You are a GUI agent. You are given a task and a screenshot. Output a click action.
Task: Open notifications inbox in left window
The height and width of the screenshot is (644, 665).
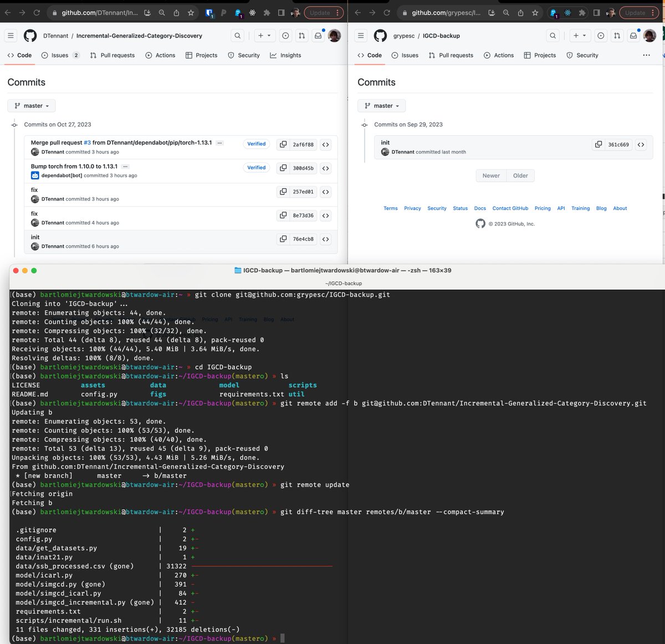coord(318,35)
